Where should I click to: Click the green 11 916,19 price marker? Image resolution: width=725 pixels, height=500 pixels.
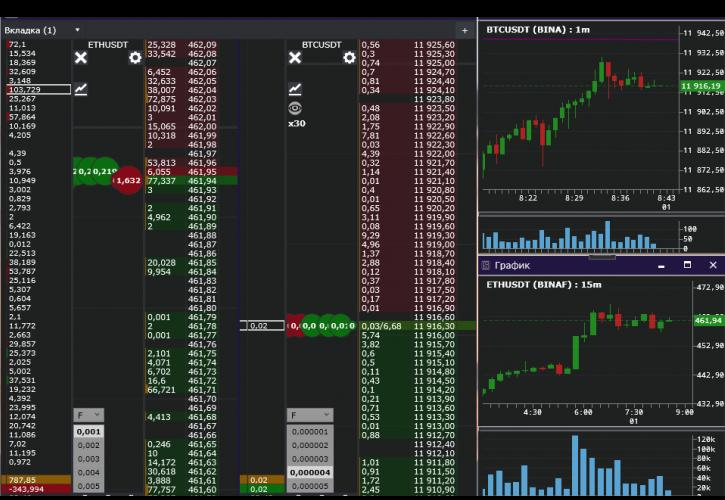(700, 86)
